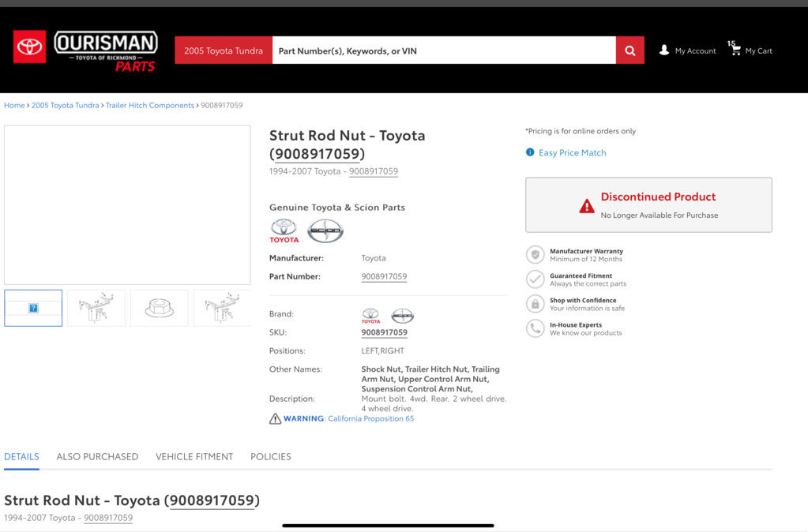This screenshot has width=808, height=532.
Task: Open Trailer Hitch Components breadcrumb link
Action: click(150, 105)
